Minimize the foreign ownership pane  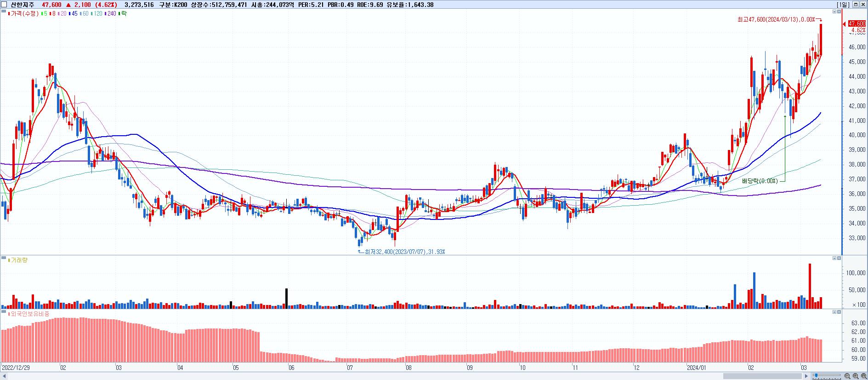[834, 312]
